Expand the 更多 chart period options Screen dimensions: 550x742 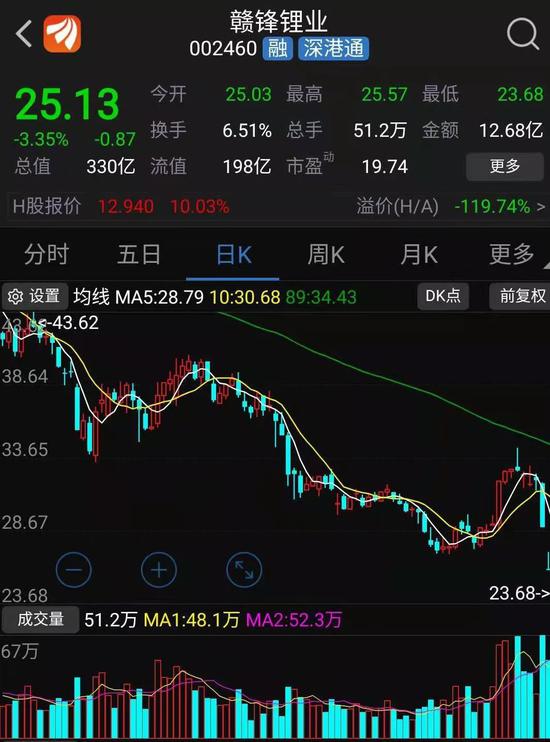point(511,254)
